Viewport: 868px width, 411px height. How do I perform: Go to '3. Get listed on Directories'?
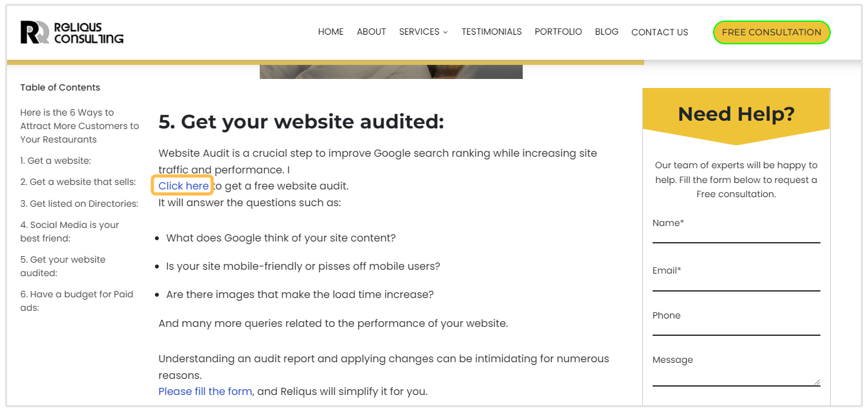click(79, 204)
